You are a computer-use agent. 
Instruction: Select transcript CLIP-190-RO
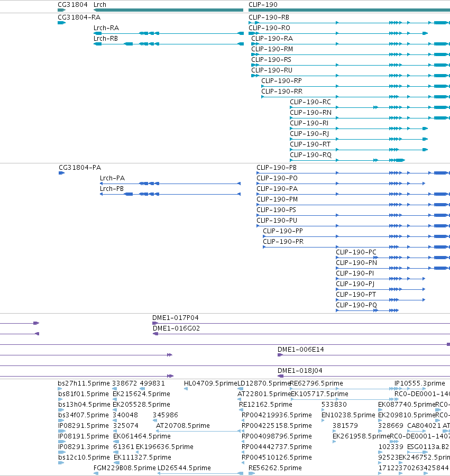(x=269, y=28)
